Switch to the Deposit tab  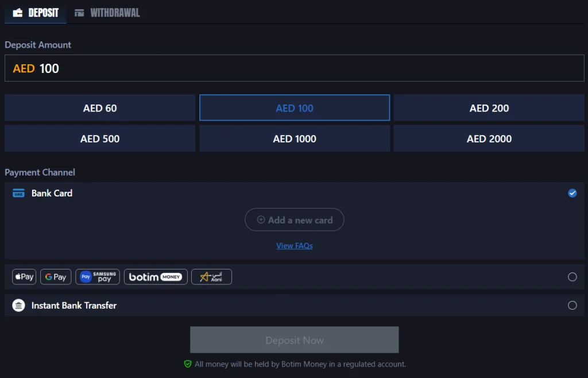click(x=36, y=13)
